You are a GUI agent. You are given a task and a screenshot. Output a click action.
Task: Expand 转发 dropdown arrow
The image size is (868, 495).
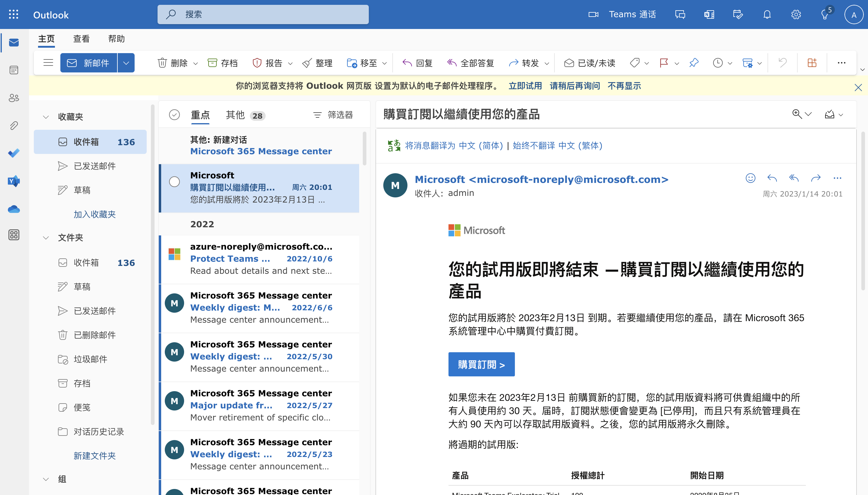point(547,63)
